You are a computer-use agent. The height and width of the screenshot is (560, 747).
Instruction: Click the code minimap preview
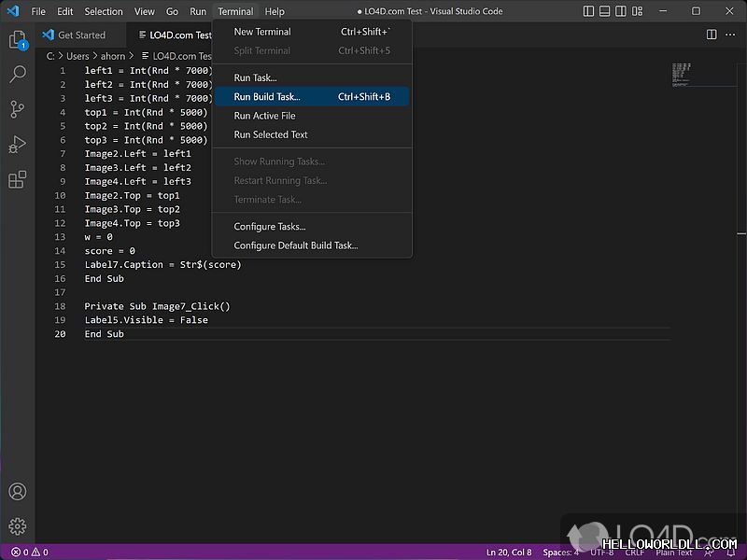682,75
